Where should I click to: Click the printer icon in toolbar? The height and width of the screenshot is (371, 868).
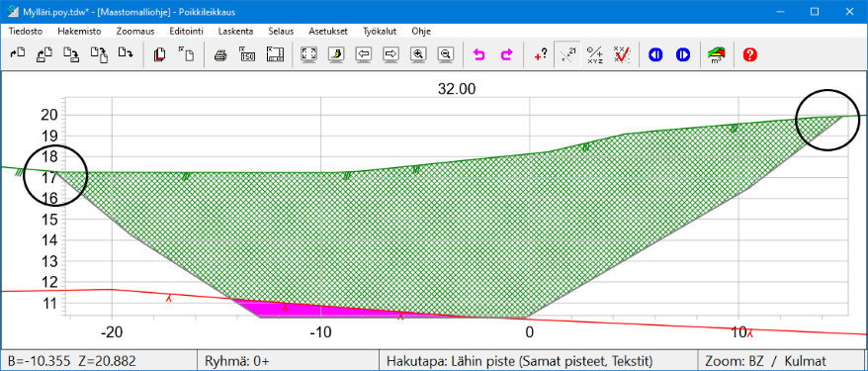(x=219, y=54)
